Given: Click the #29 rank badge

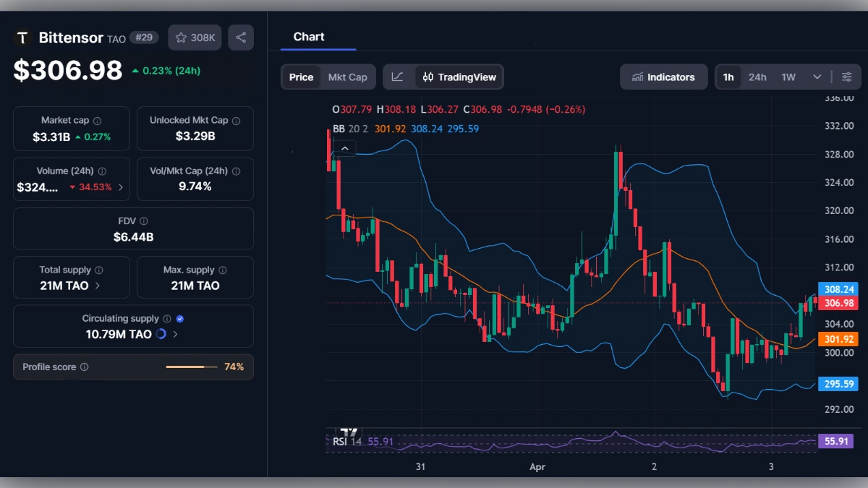Looking at the screenshot, I should 144,37.
